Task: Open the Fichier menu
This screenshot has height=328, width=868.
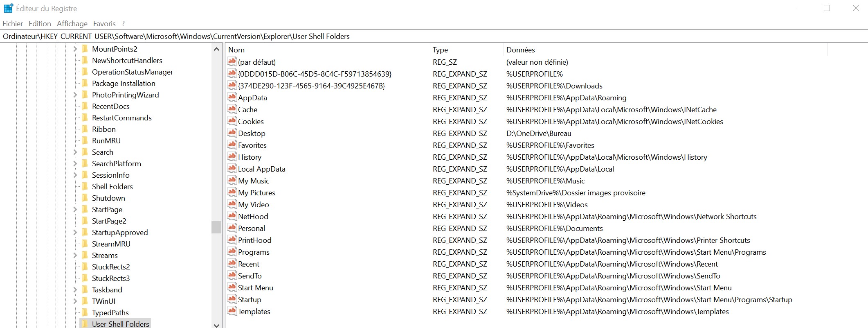Action: [13, 24]
